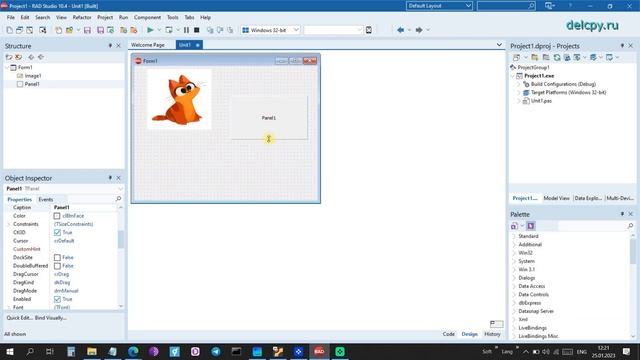Pin the Structure panel
Screen dimensions: 640x360
tap(110, 46)
